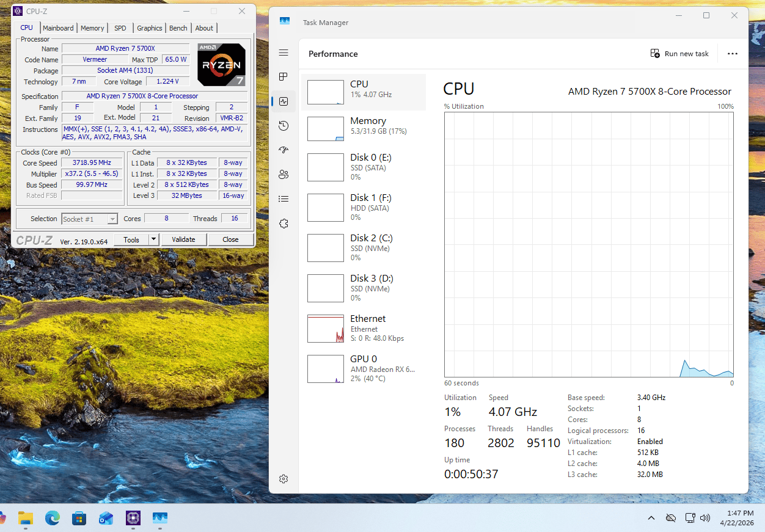Viewport: 765px width, 532px height.
Task: Click the Tools button in CPU-Z
Action: pyautogui.click(x=131, y=239)
